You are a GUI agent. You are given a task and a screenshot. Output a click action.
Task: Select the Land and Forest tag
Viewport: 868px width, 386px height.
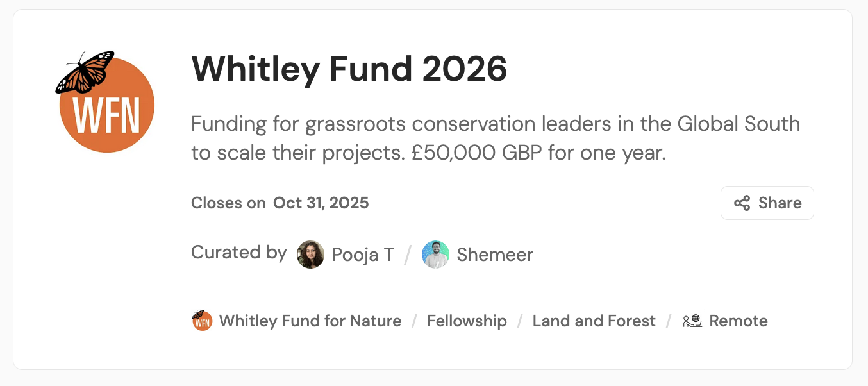pyautogui.click(x=594, y=321)
